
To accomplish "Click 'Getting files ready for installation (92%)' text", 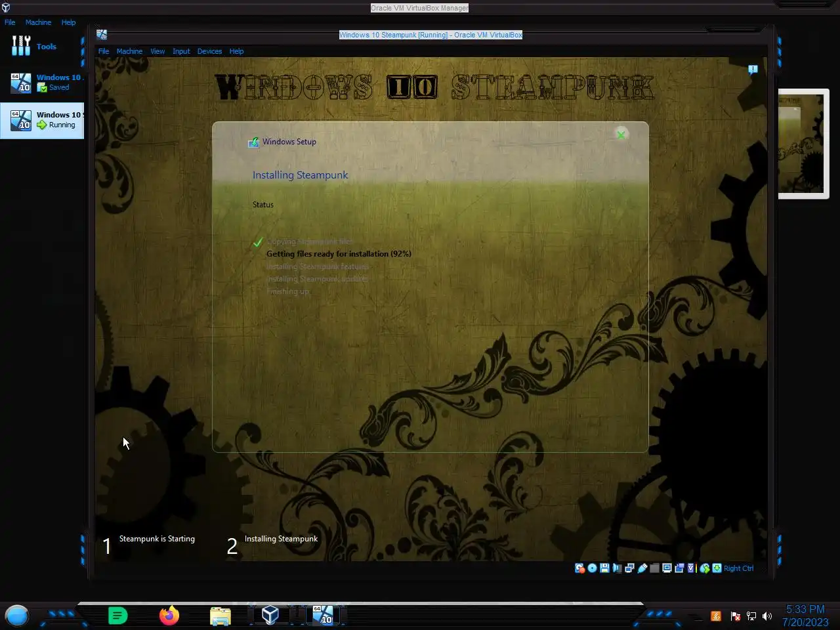I will 339,254.
